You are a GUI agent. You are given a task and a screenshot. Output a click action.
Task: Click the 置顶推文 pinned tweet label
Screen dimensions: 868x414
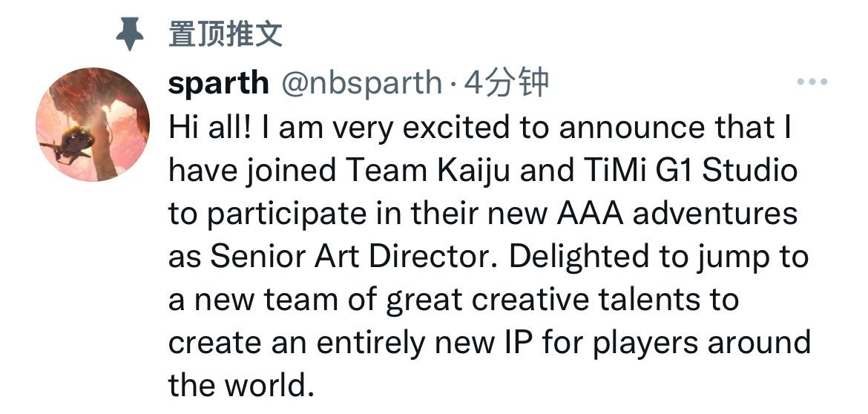coord(226,34)
